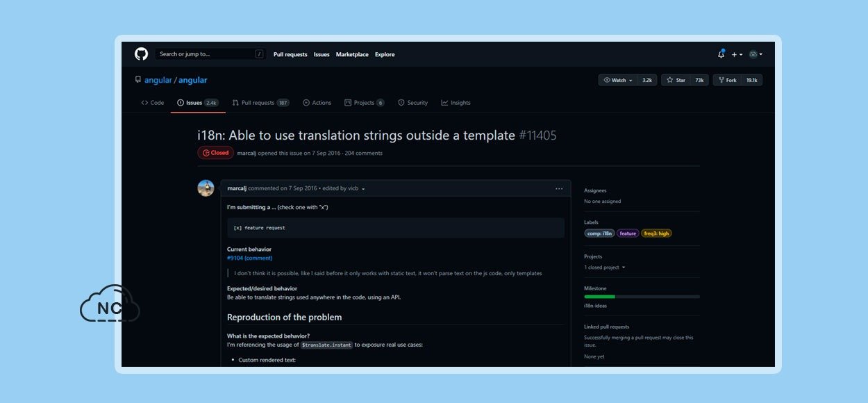Click the milestone progress bar
The height and width of the screenshot is (403, 868).
click(642, 297)
